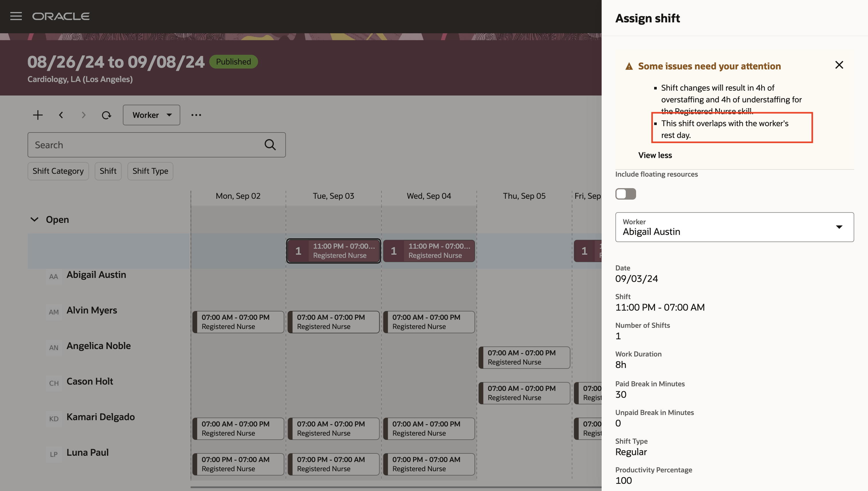Click the Shift filter chip
This screenshot has height=491, width=868.
point(108,171)
